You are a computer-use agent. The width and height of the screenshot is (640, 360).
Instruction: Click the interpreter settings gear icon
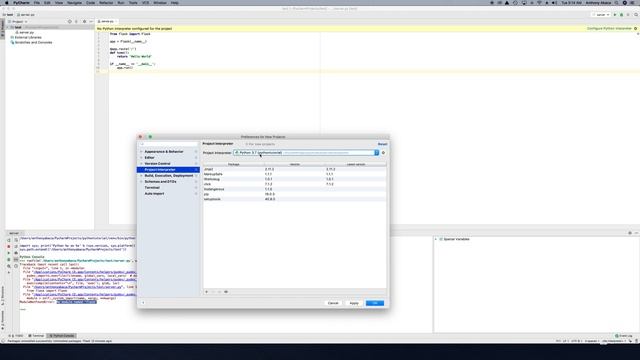(x=383, y=153)
